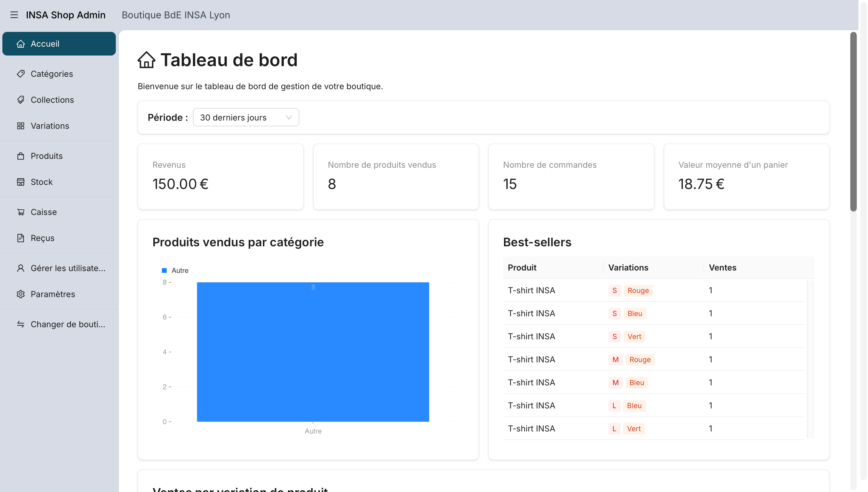Screen dimensions: 868x492
Task: Click the S Rouge row's Rouge tag
Action: pyautogui.click(x=638, y=290)
